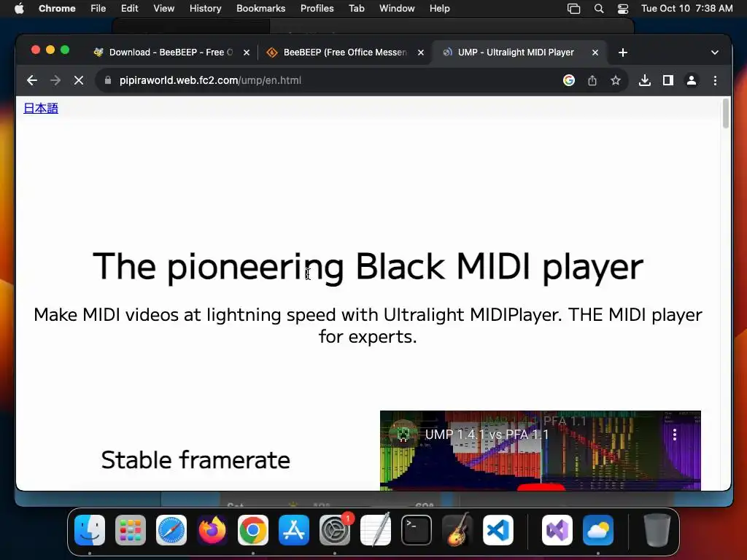747x560 pixels.
Task: Play the UMP 1.4.1 vs PFA 1.1 video
Action: point(541,486)
